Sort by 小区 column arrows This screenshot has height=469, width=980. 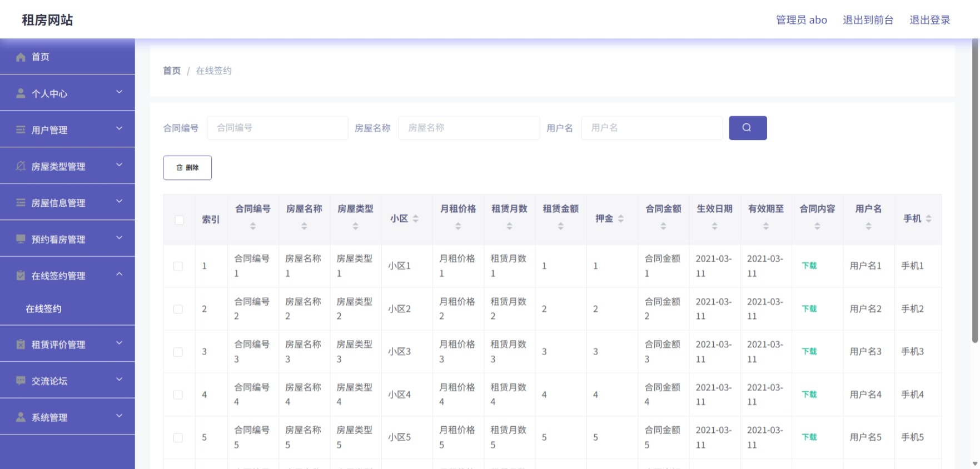coord(416,219)
